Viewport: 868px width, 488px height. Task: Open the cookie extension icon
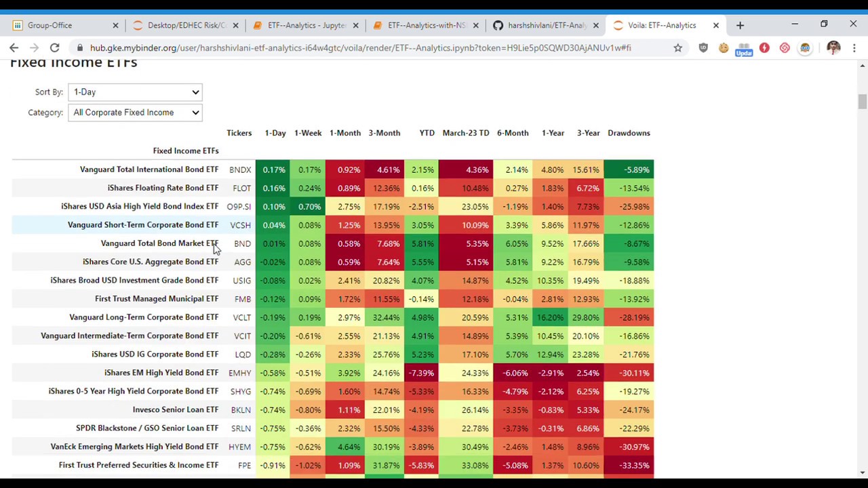tap(724, 47)
